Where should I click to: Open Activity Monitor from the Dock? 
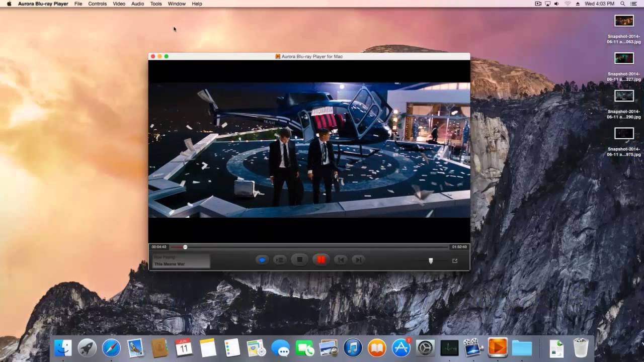[x=449, y=348]
